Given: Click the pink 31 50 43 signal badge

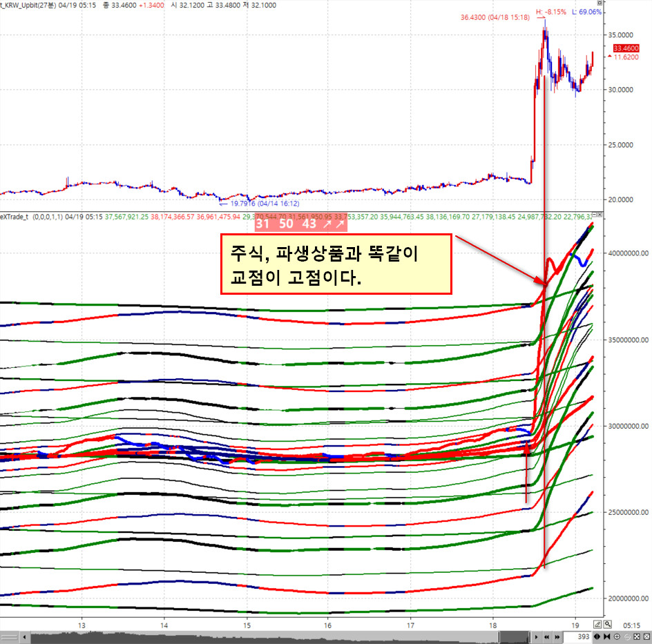Looking at the screenshot, I should pos(300,224).
